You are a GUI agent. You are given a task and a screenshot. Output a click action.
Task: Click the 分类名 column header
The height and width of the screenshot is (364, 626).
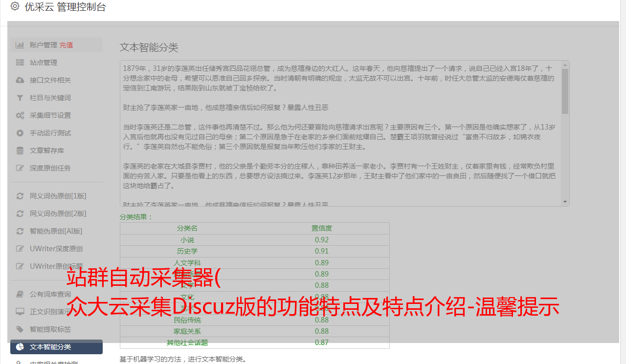click(x=187, y=228)
